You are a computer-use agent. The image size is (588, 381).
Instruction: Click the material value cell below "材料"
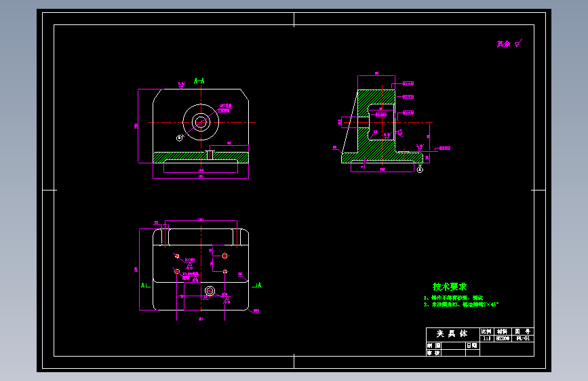[x=502, y=338]
